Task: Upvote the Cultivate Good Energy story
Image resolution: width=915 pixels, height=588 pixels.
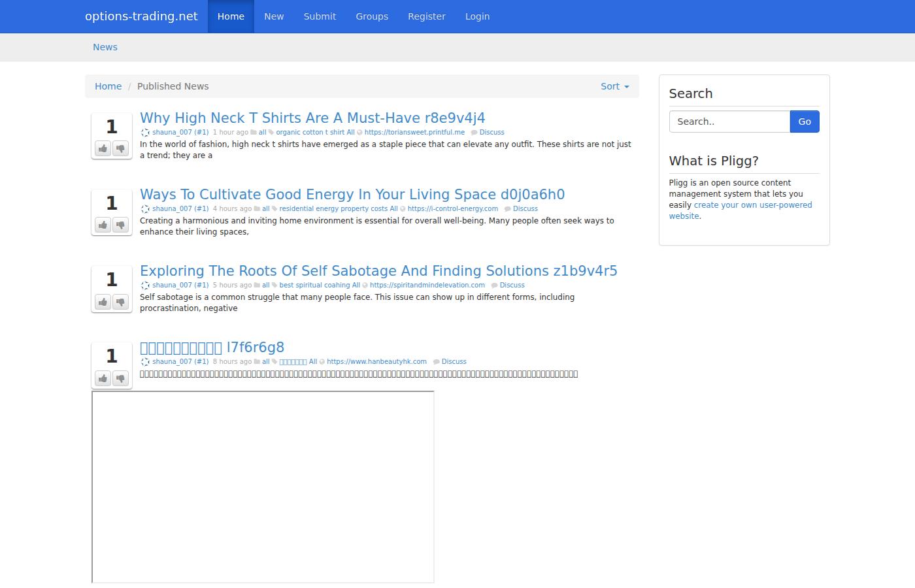Action: point(103,225)
